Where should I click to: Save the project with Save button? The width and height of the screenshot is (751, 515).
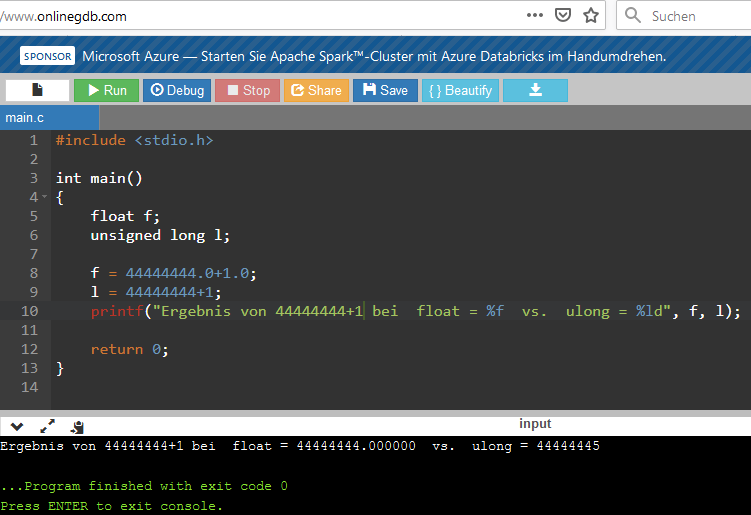click(x=385, y=90)
